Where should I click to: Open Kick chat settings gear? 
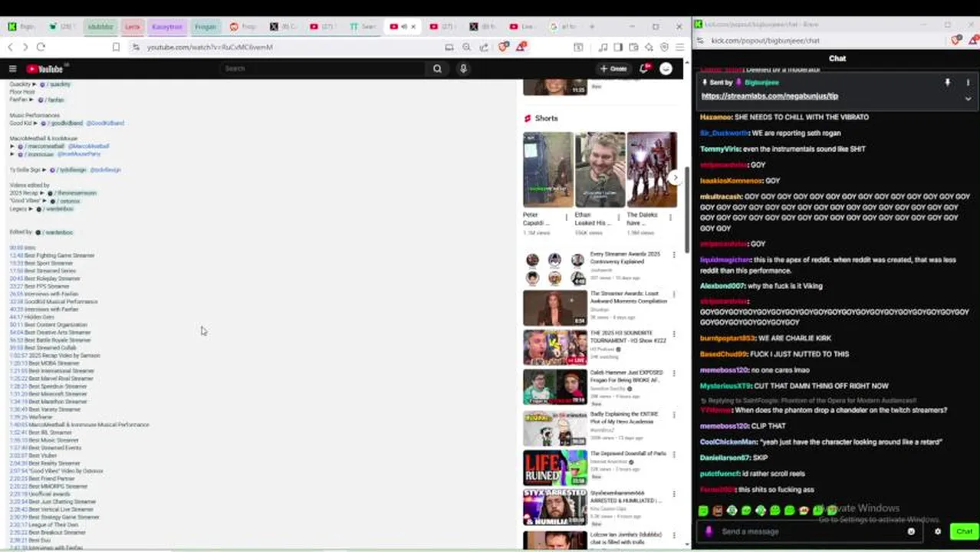click(x=937, y=531)
